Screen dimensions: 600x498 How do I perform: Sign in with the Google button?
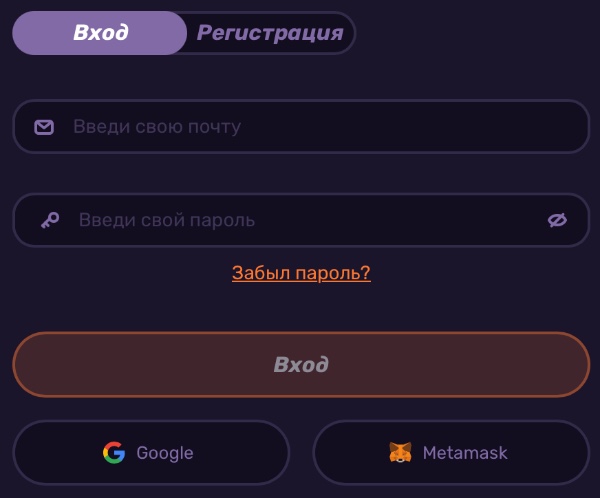pos(150,453)
